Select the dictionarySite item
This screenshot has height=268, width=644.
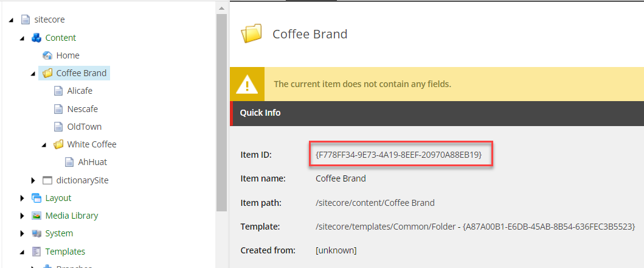tap(83, 180)
